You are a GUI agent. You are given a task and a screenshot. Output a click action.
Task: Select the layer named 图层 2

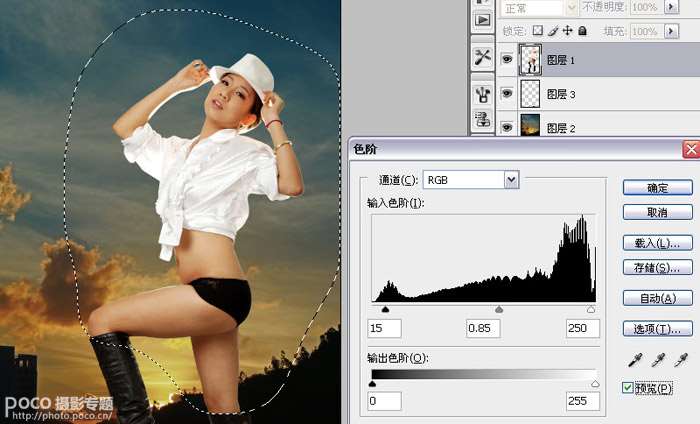[561, 128]
